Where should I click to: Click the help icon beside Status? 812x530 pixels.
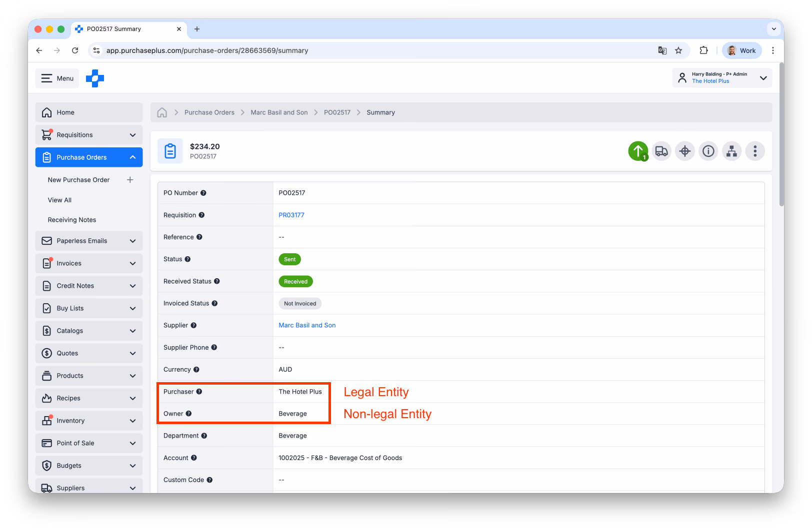(x=187, y=259)
